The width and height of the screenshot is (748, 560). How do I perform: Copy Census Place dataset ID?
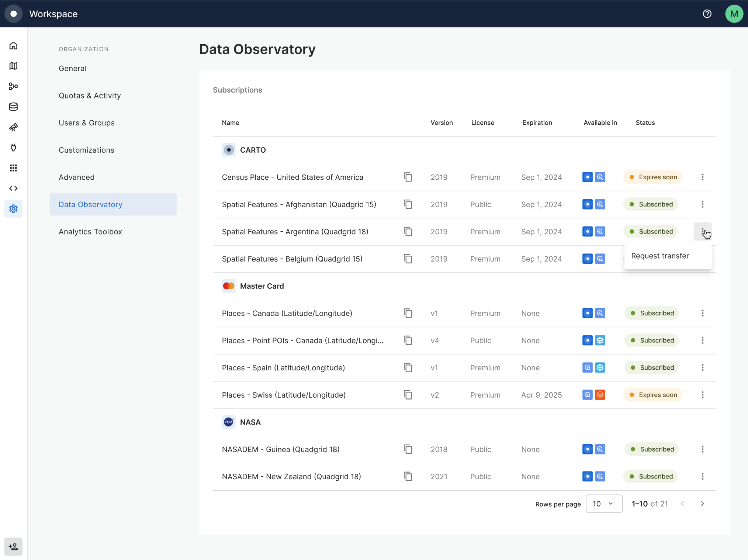tap(408, 177)
